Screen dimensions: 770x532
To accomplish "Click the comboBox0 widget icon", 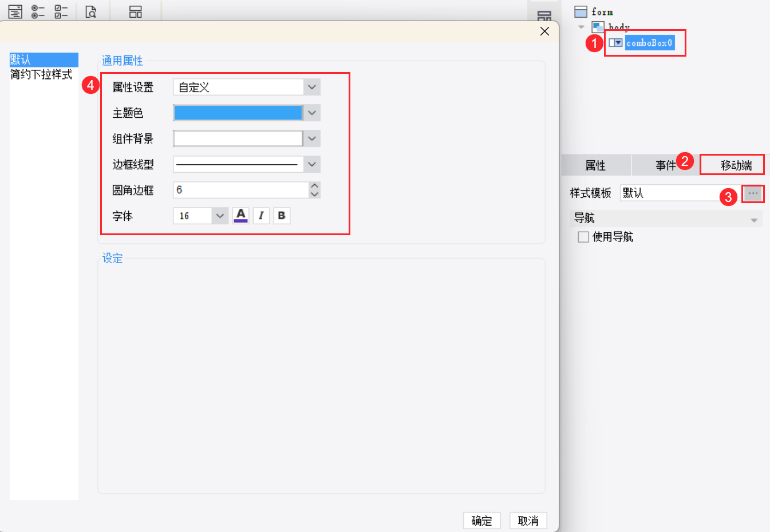I will click(615, 43).
